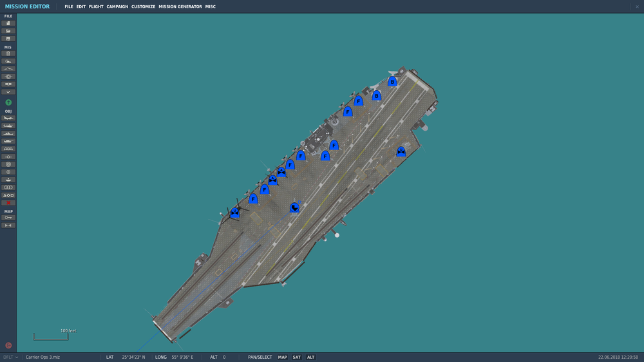644x362 pixels.
Task: Open the MISC menu
Action: [x=211, y=6]
